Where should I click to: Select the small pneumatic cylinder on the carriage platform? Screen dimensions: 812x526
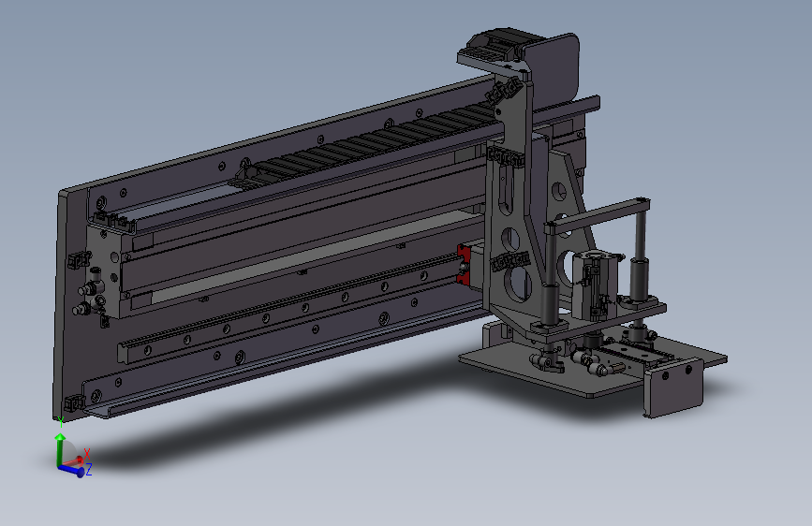tap(595, 285)
